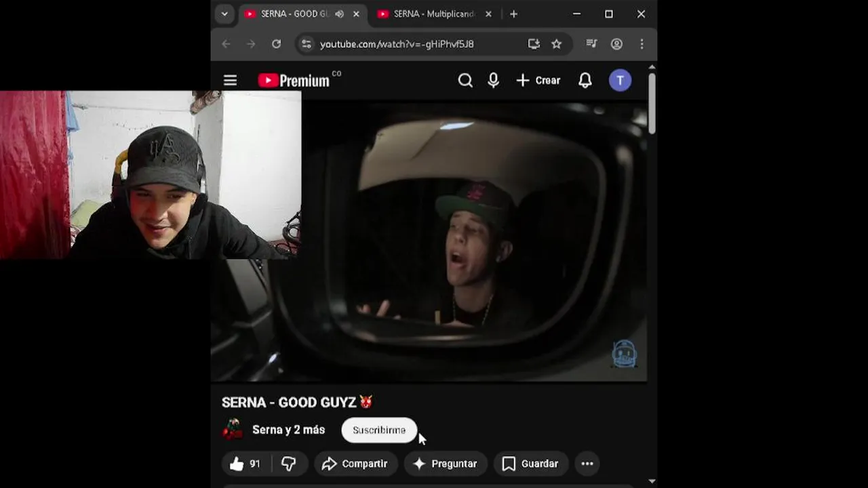Search by voice with microphone
Viewport: 868px width, 488px height.
coord(494,81)
